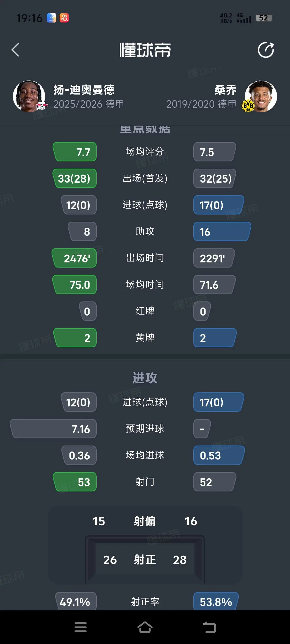Tap the 16 assists bar for Sancho

(222, 232)
